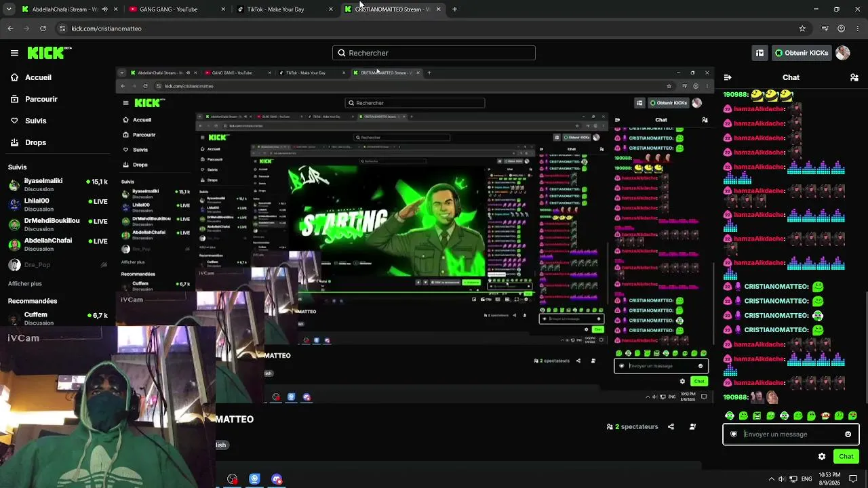
Task: Reload the kick.com page
Action: click(43, 28)
